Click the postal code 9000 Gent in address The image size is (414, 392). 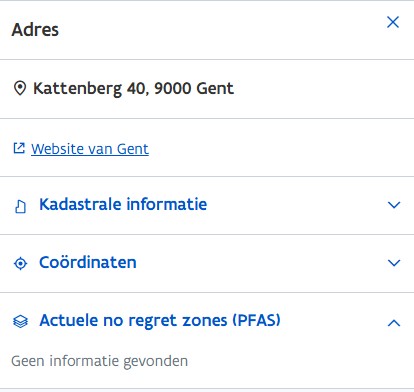click(194, 88)
